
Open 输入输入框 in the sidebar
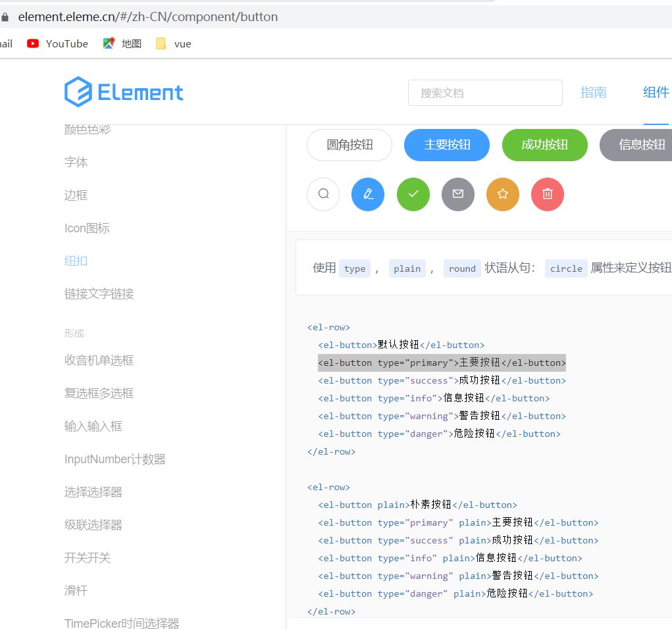[93, 426]
